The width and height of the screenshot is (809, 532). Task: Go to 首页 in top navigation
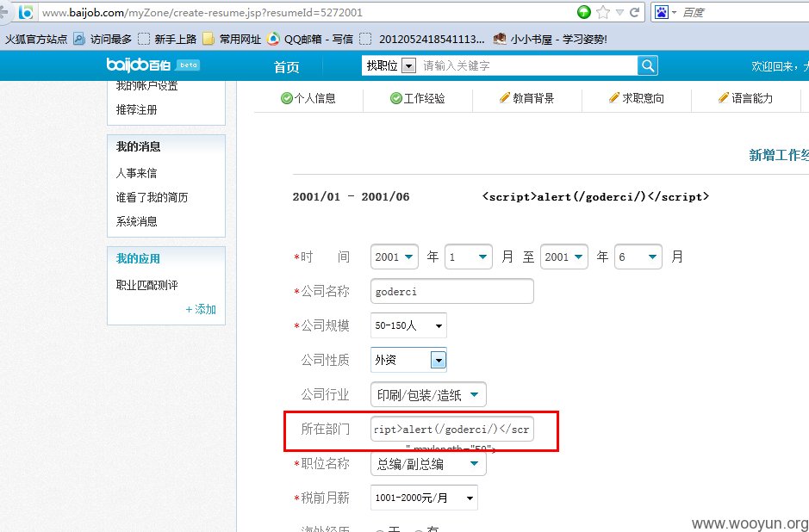tap(286, 67)
